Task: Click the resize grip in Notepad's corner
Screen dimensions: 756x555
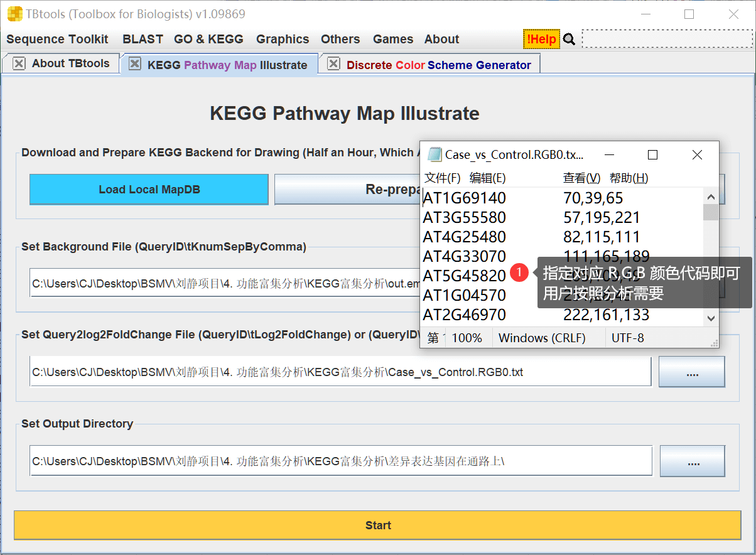Action: (714, 343)
